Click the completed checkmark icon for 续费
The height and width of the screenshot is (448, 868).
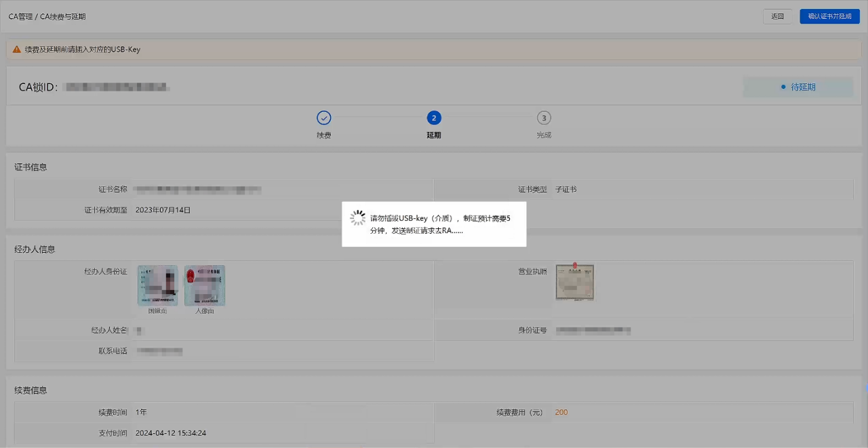click(324, 118)
